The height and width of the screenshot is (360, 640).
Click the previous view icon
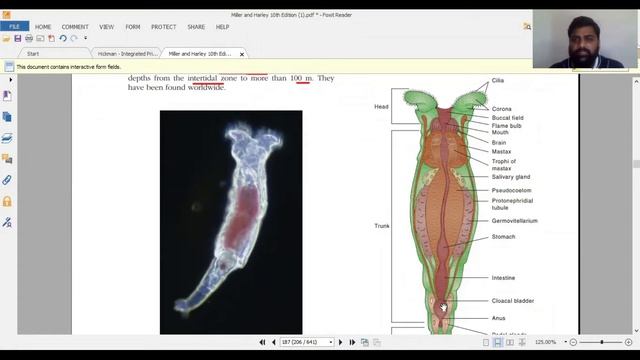364,342
